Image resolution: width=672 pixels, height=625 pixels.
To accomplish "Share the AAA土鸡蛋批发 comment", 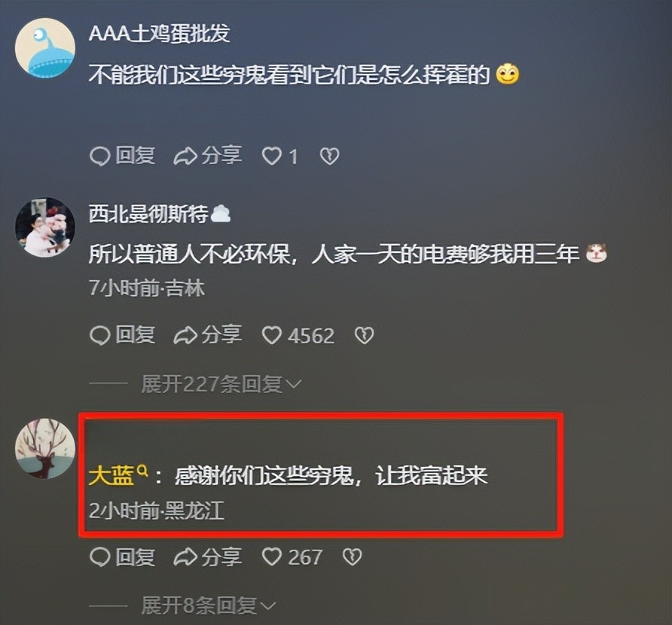I will coord(207,156).
